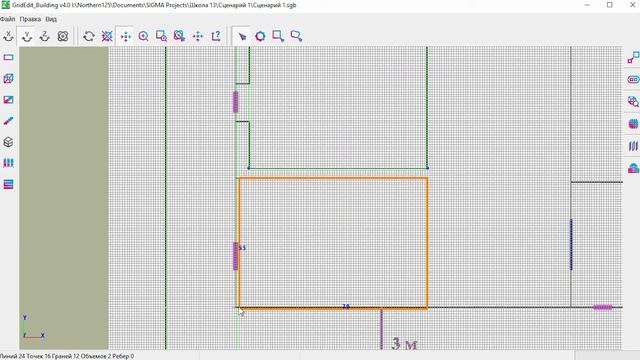Select the arrow pointer selection tool
Viewport: 640px width, 360px height.
(242, 36)
